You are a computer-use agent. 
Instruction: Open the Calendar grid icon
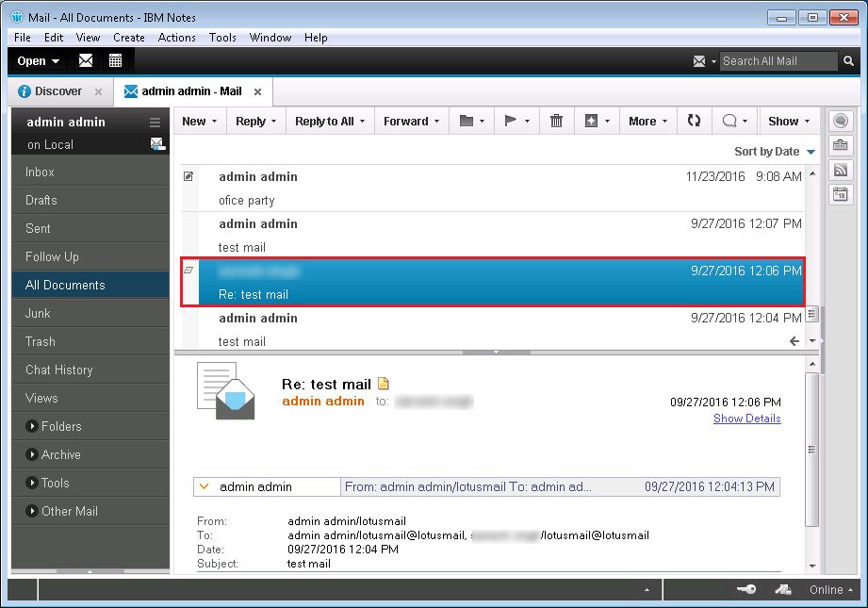click(115, 60)
